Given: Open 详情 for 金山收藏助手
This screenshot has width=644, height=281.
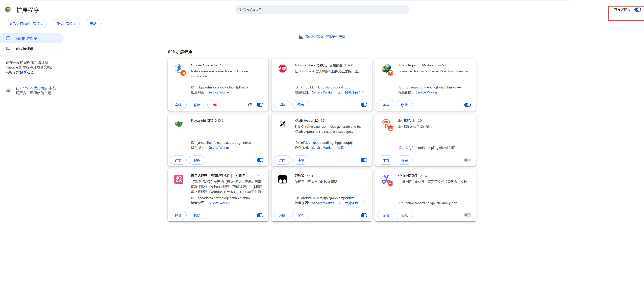Looking at the screenshot, I should (x=385, y=215).
